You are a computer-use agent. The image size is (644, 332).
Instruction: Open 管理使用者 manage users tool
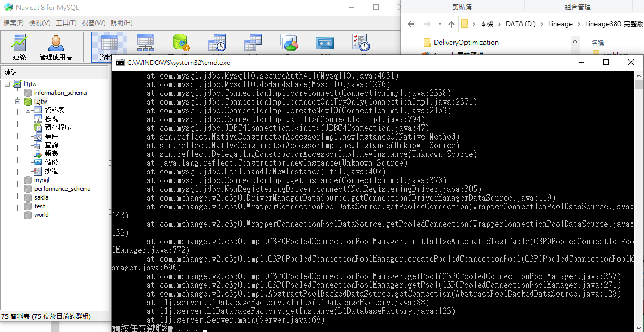(x=56, y=47)
